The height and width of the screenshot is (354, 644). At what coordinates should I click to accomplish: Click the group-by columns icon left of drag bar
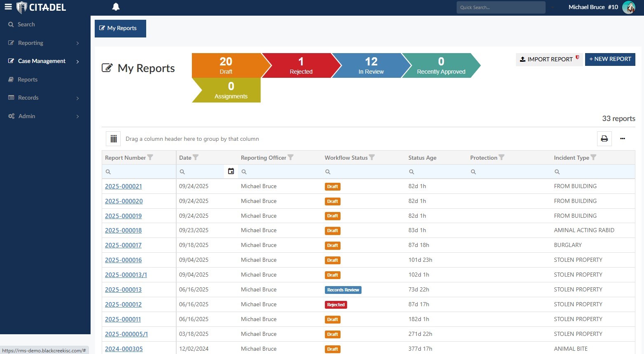[113, 139]
